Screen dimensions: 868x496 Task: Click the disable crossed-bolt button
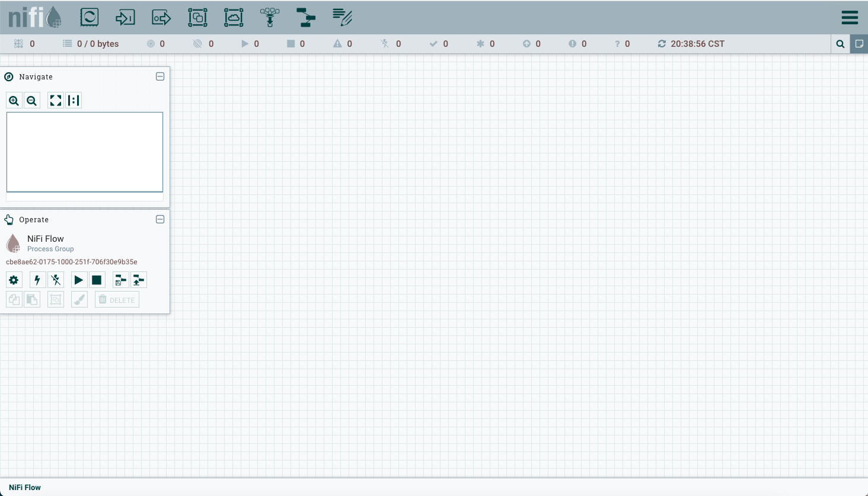point(56,280)
